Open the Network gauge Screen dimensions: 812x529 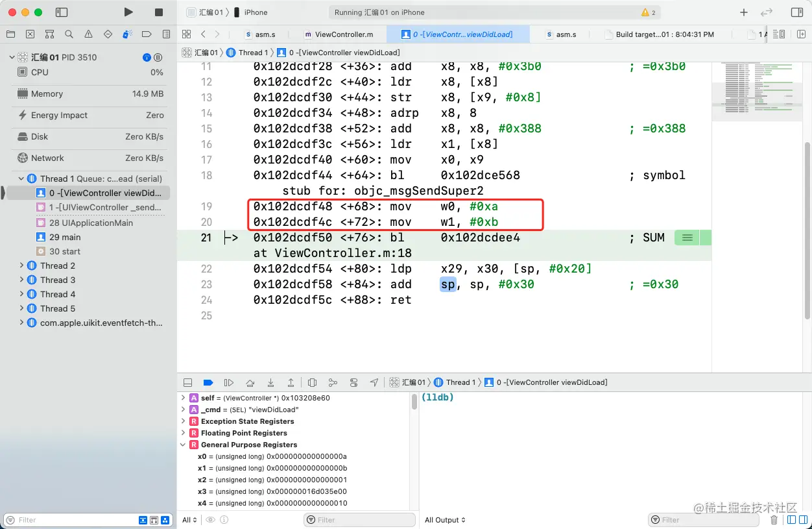(x=90, y=158)
